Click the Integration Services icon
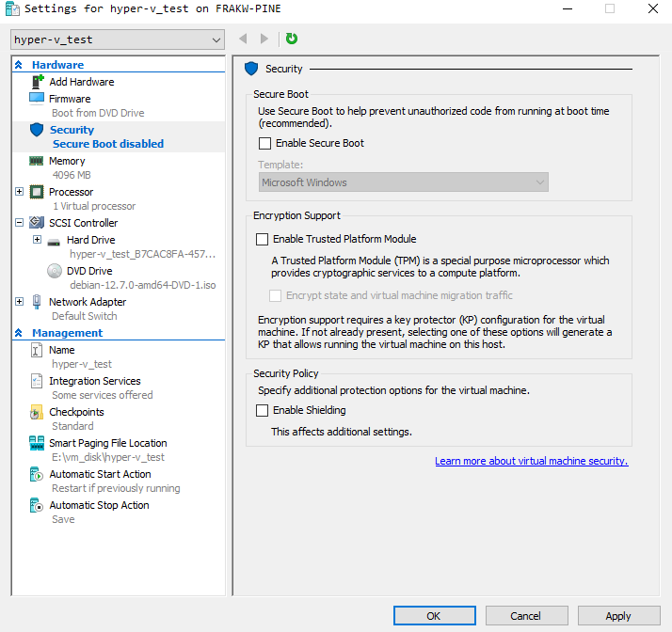 (x=37, y=381)
